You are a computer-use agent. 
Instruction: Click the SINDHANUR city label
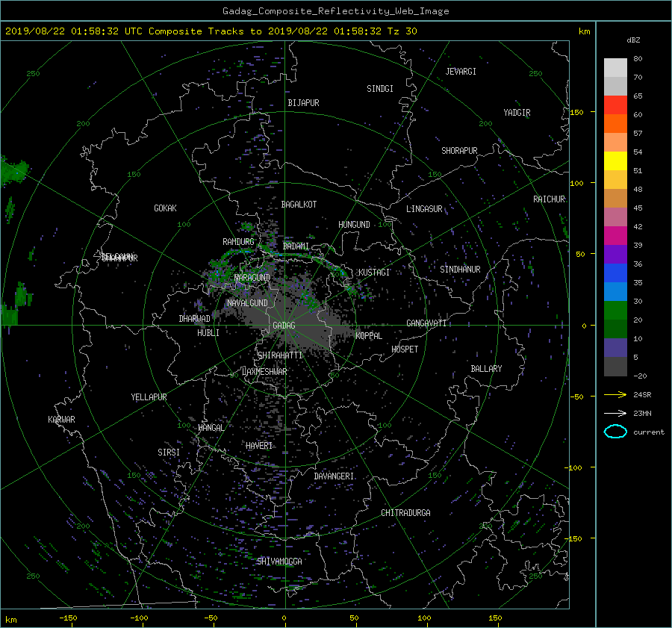point(460,270)
